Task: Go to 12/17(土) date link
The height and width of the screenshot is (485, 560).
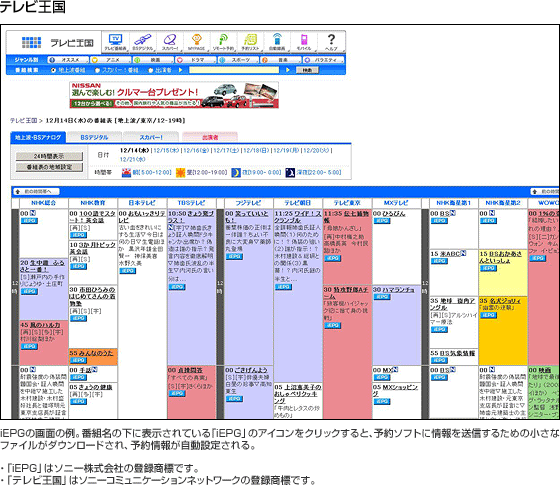Action: pyautogui.click(x=226, y=151)
